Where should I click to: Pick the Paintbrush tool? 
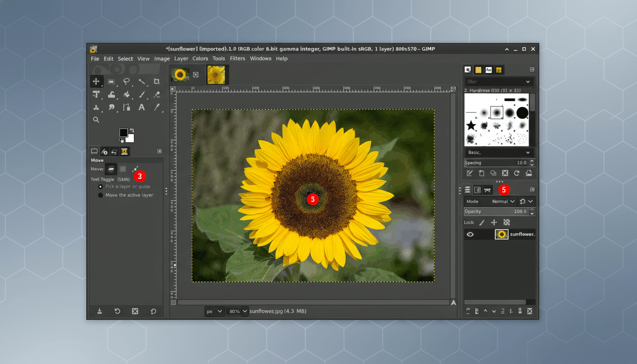click(142, 94)
